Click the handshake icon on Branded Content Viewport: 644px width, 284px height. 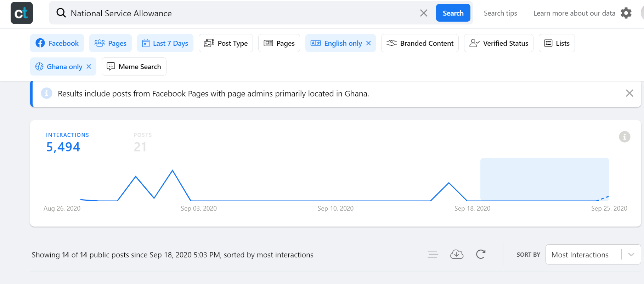pos(391,43)
